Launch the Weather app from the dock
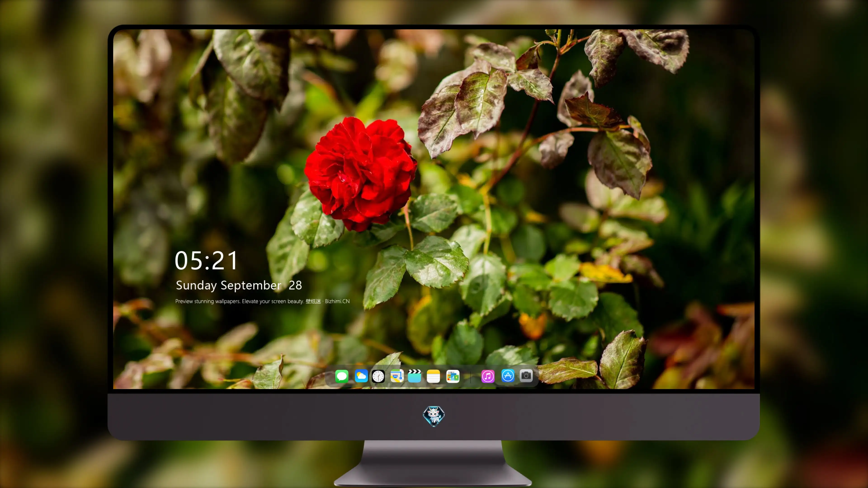This screenshot has height=488, width=868. (361, 376)
